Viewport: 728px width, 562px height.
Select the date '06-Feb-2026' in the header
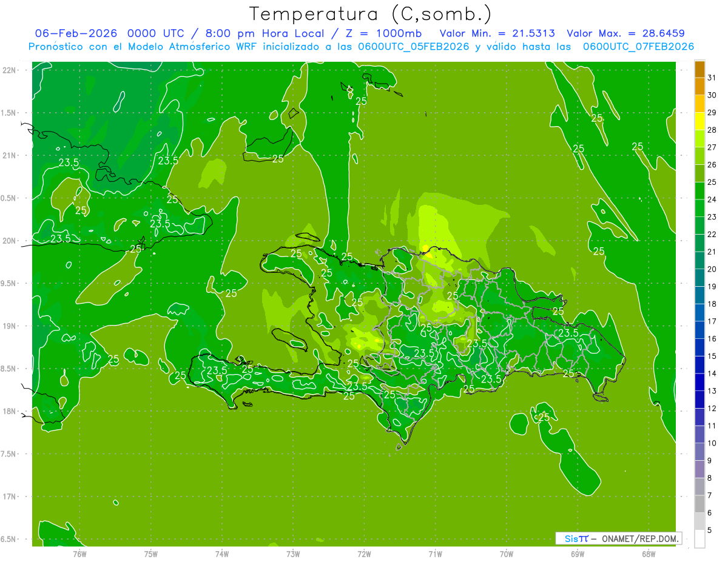point(76,33)
